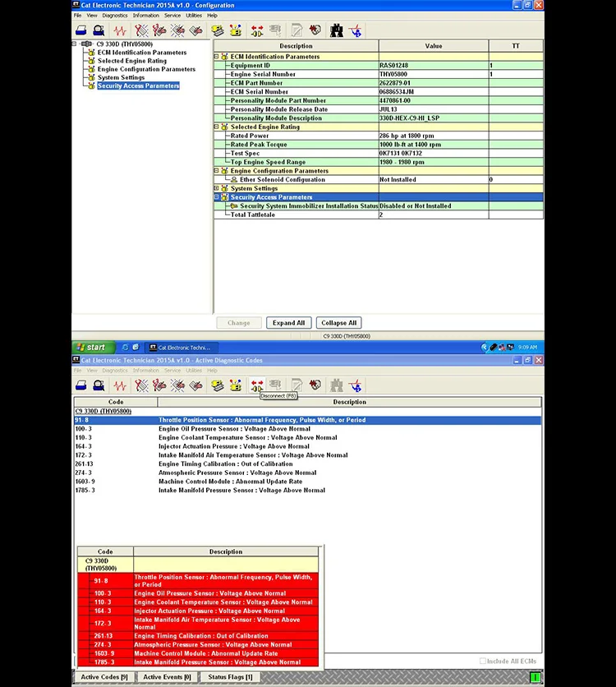Screen dimensions: 616x687
Task: Open Print Preview in the Configuration window toolbar
Action: (99, 30)
